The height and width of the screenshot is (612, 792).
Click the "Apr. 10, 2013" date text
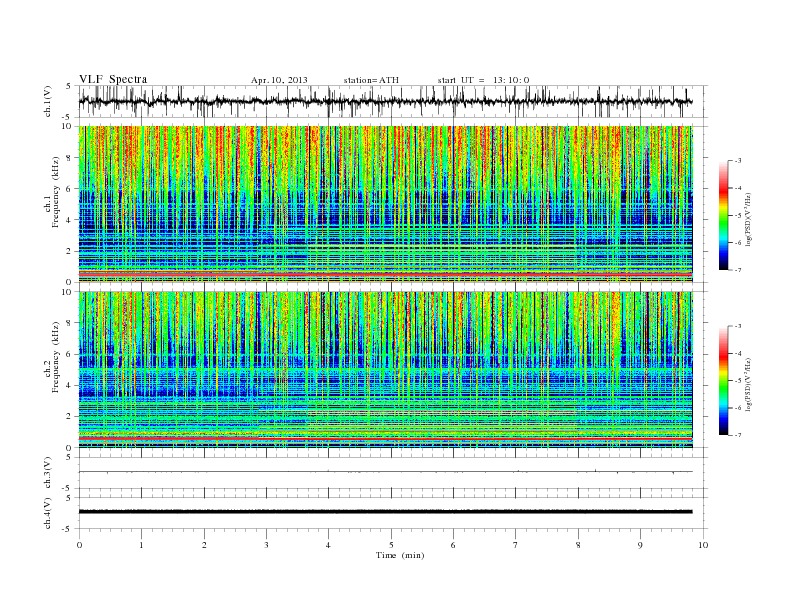click(279, 80)
